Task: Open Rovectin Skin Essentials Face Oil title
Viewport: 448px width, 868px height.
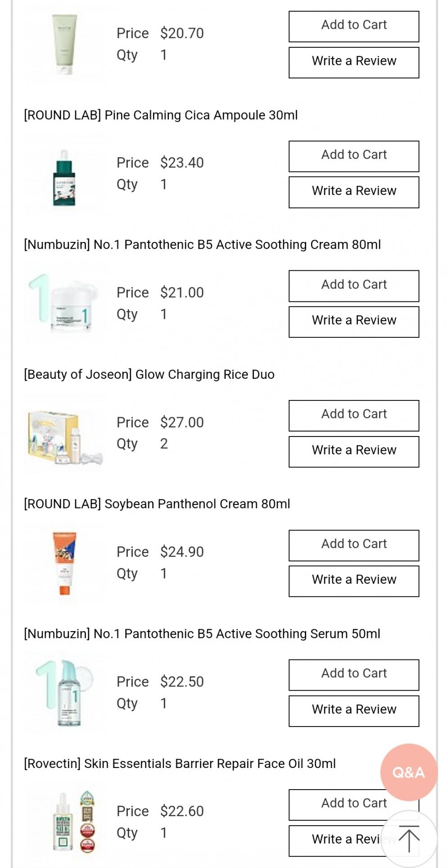Action: (x=180, y=763)
